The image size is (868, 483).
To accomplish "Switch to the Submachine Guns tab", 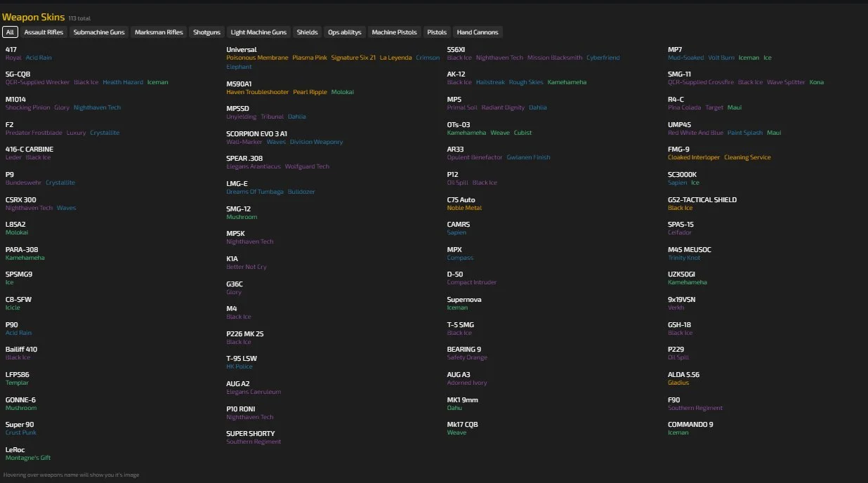I will [x=99, y=32].
